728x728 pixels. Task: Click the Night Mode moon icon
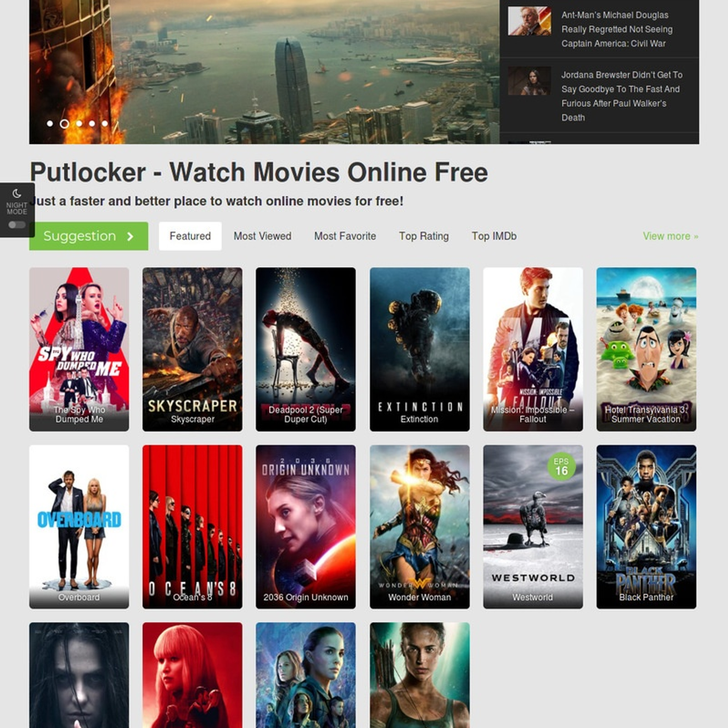17,193
